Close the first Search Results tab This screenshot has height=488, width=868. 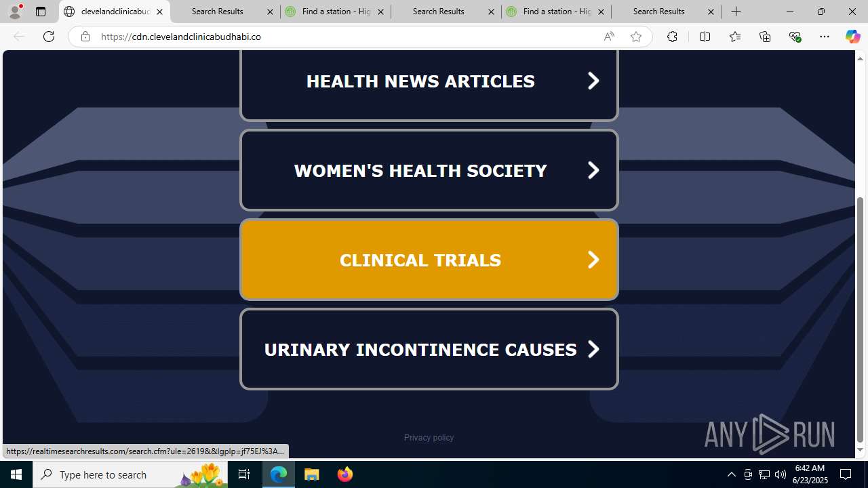[270, 12]
